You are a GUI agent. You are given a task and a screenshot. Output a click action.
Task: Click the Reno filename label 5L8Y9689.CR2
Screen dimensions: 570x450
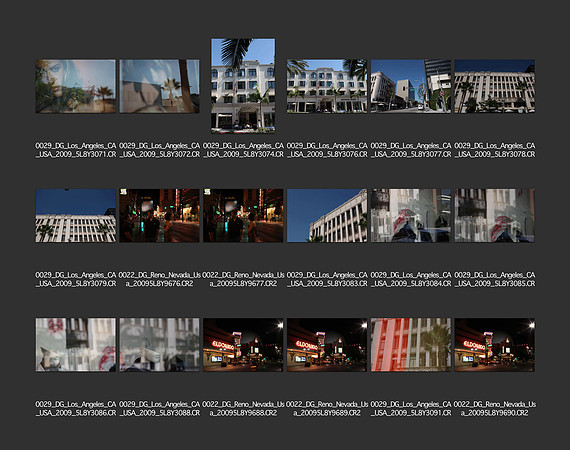click(x=327, y=409)
